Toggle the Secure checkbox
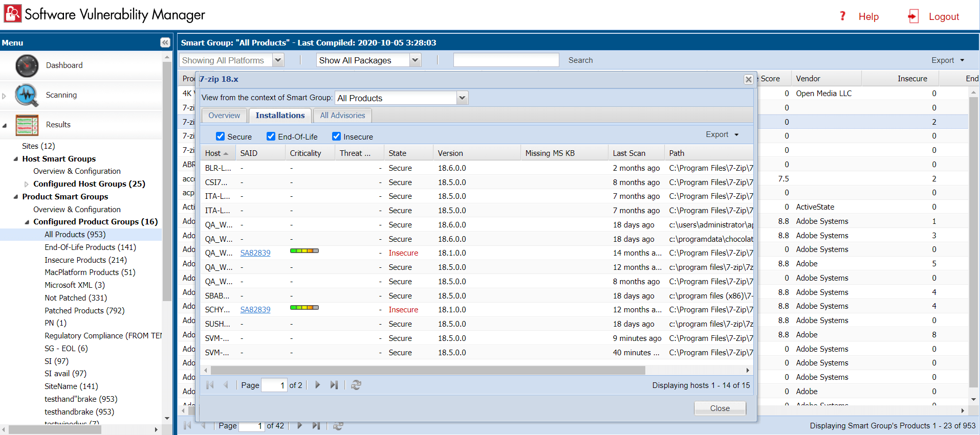The image size is (980, 435). pos(220,136)
